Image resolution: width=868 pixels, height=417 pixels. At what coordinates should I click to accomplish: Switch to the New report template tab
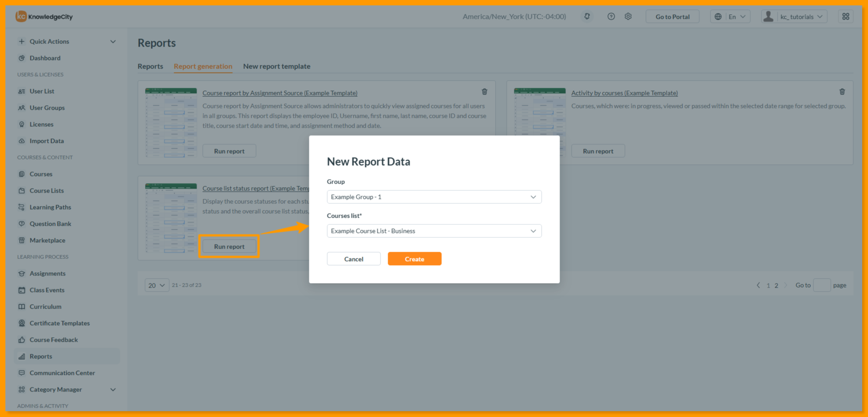coord(277,66)
